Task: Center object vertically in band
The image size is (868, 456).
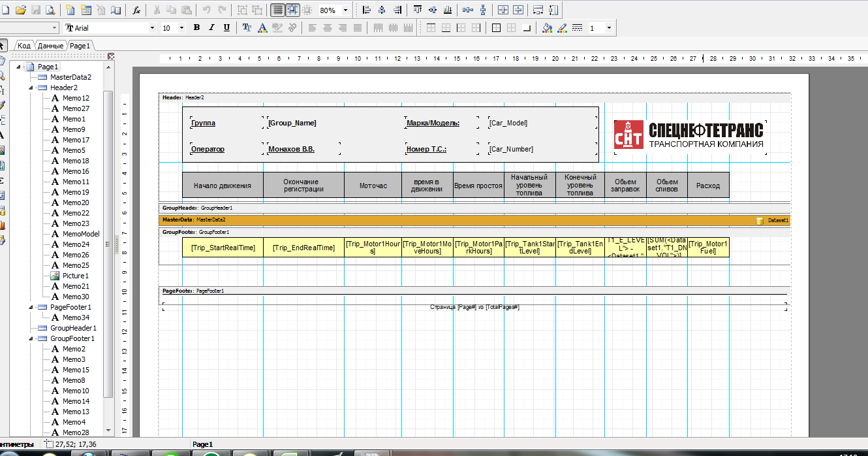Action: 519,10
